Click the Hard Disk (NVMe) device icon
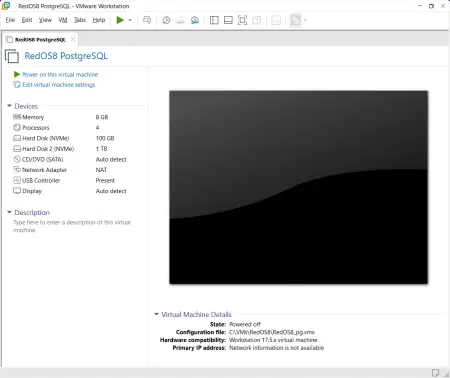Viewport: 450px width, 378px height. point(17,138)
